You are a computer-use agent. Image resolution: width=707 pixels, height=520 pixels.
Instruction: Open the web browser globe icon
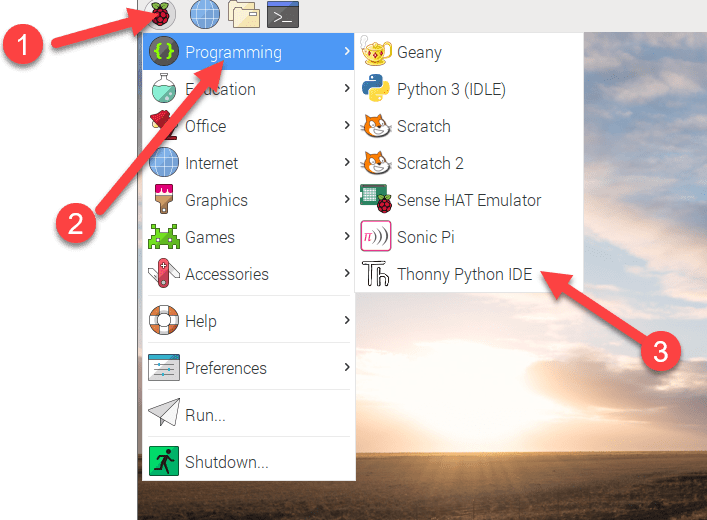205,14
